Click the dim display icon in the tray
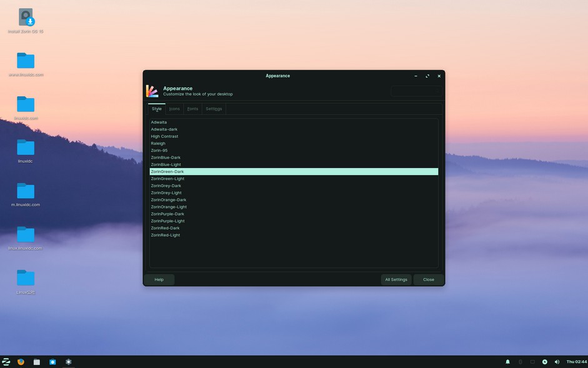The image size is (588, 368). click(532, 362)
